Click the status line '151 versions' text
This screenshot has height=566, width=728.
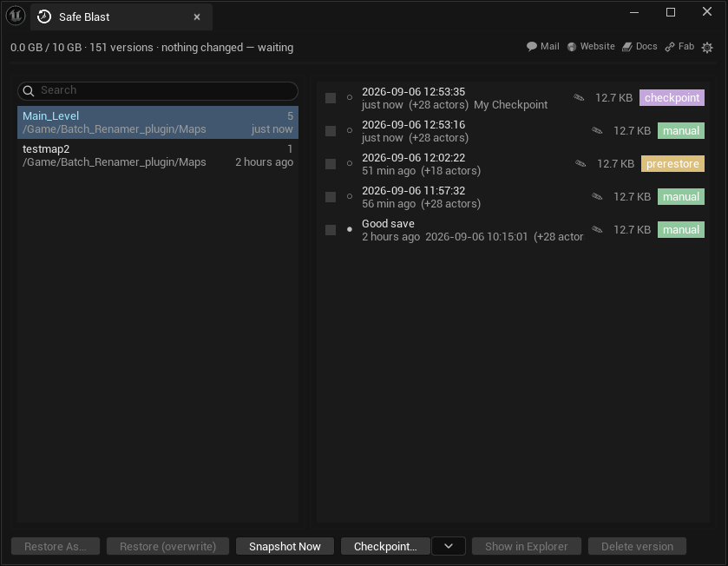(x=121, y=48)
